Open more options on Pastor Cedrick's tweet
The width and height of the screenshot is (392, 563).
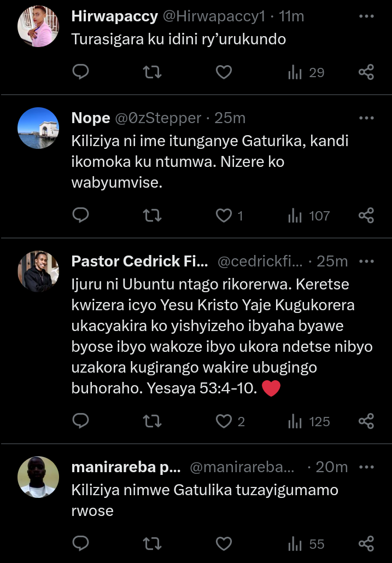point(366,262)
